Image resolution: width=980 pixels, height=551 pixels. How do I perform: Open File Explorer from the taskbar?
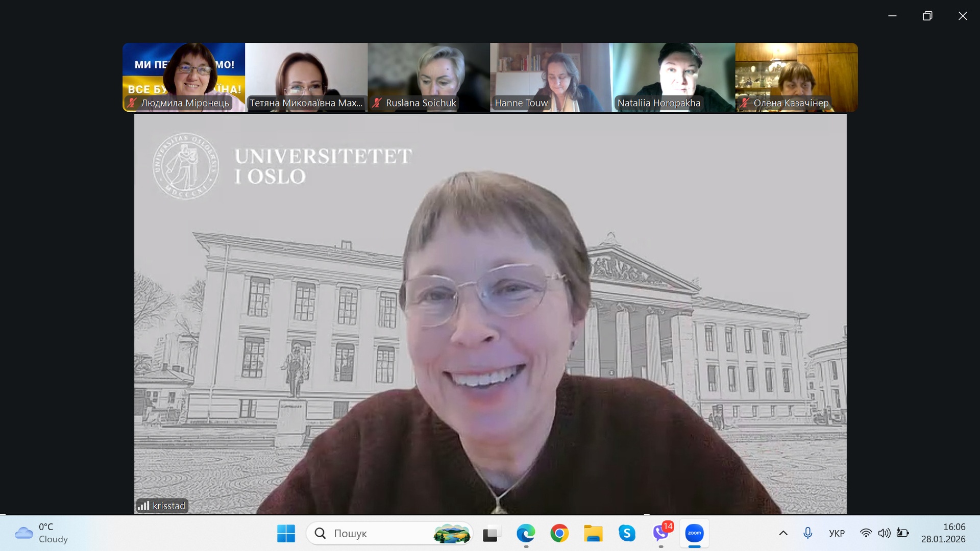coord(593,533)
